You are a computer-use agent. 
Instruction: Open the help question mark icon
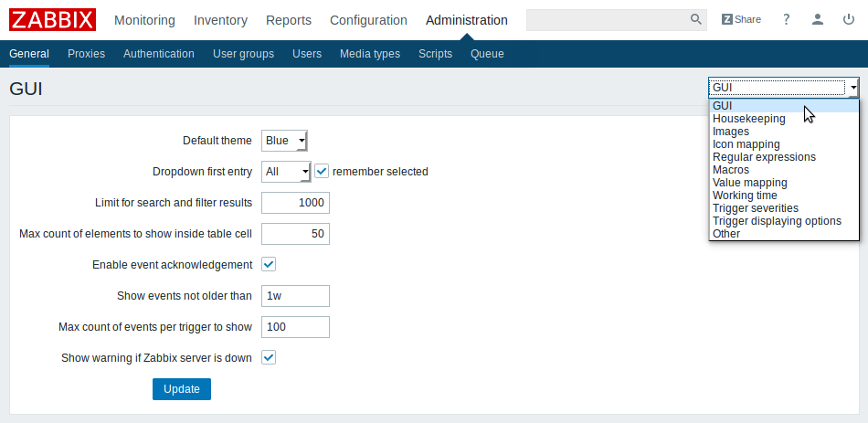(x=786, y=19)
